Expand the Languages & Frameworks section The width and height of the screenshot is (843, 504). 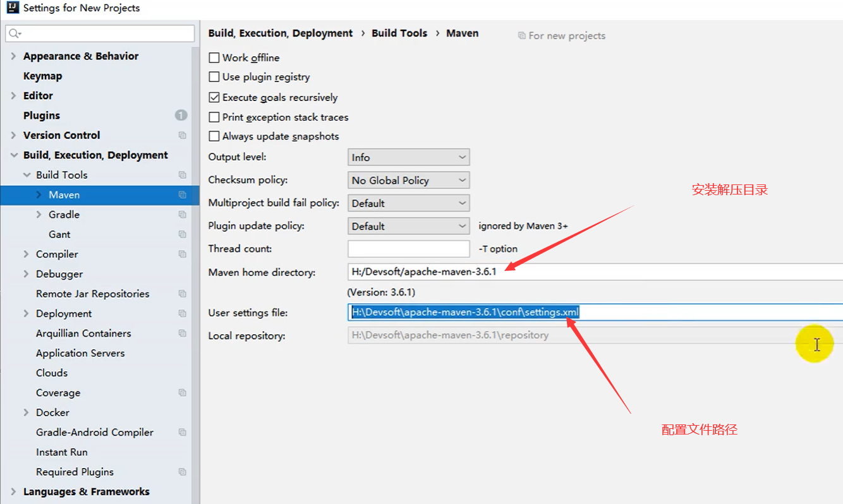pos(13,491)
